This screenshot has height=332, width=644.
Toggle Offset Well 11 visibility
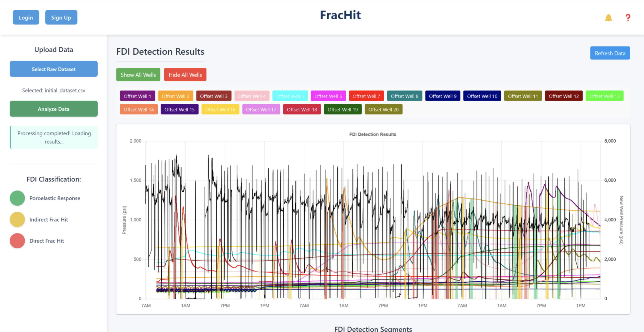click(x=523, y=96)
